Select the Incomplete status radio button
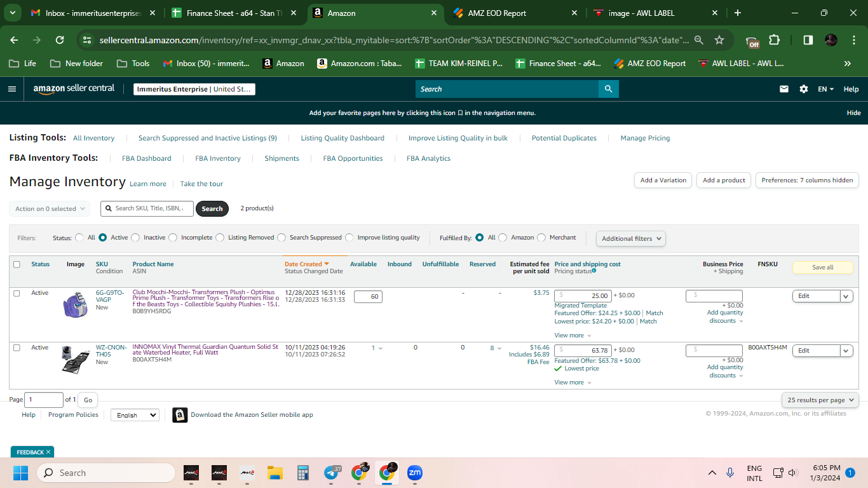This screenshot has width=868, height=488. pos(173,238)
